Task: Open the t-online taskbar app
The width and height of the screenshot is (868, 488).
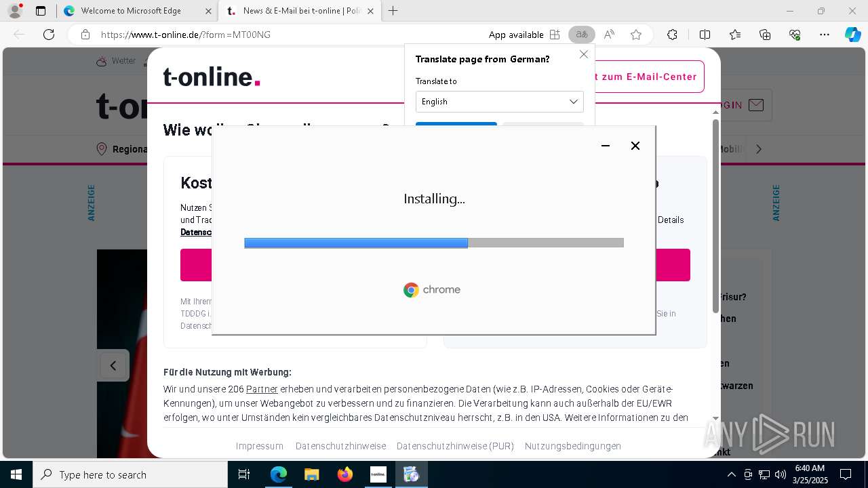Action: (378, 474)
